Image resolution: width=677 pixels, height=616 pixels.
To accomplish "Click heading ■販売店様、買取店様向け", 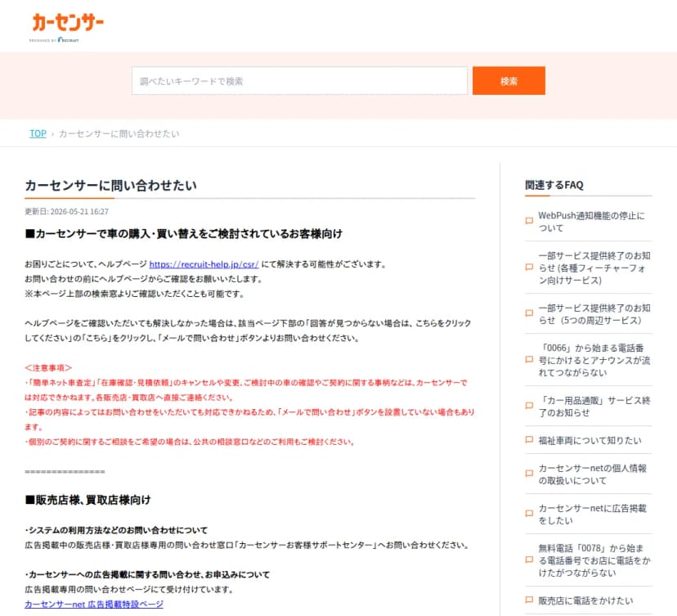I will pos(87,500).
